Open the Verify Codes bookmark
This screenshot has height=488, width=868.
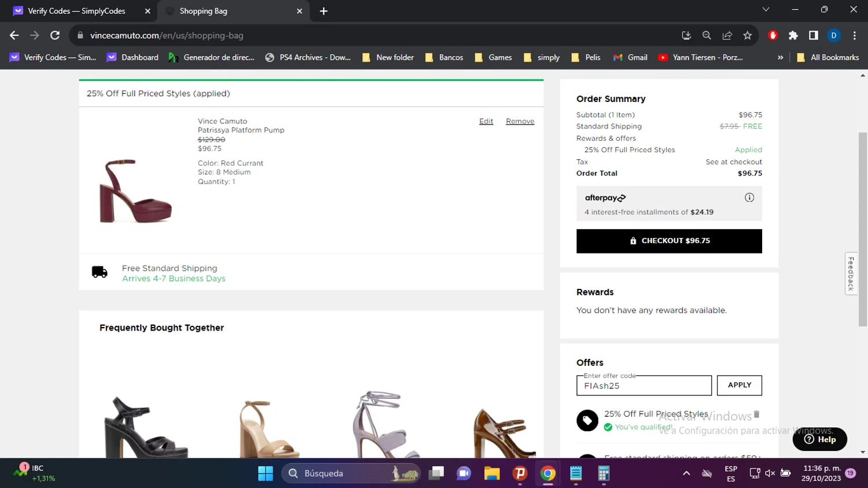(x=53, y=57)
